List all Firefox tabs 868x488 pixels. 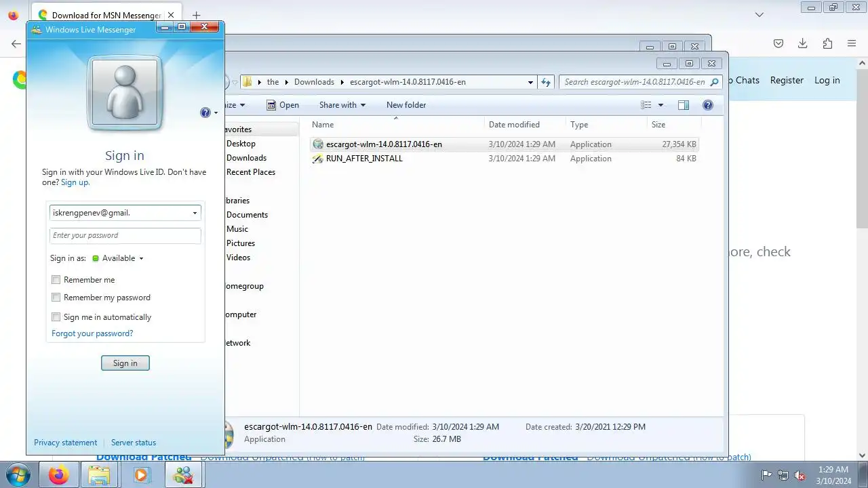pos(759,15)
